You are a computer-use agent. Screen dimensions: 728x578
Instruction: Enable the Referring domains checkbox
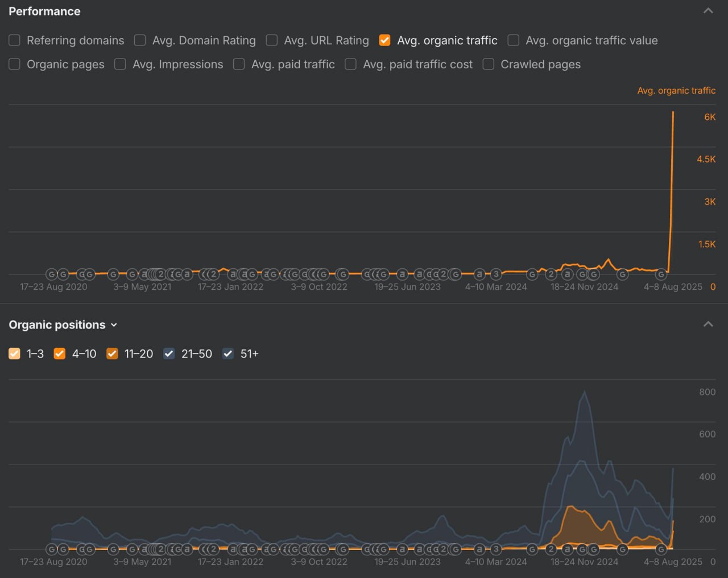(15, 40)
